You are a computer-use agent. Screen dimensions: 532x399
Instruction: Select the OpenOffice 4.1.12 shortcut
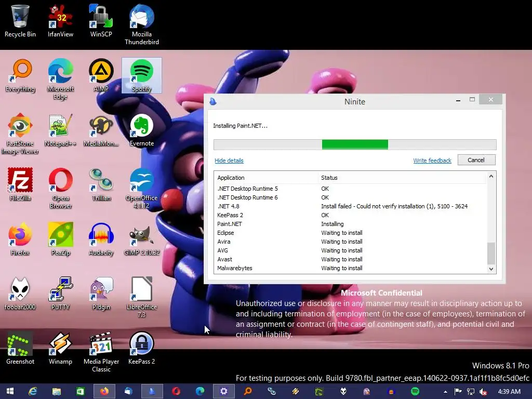(142, 189)
